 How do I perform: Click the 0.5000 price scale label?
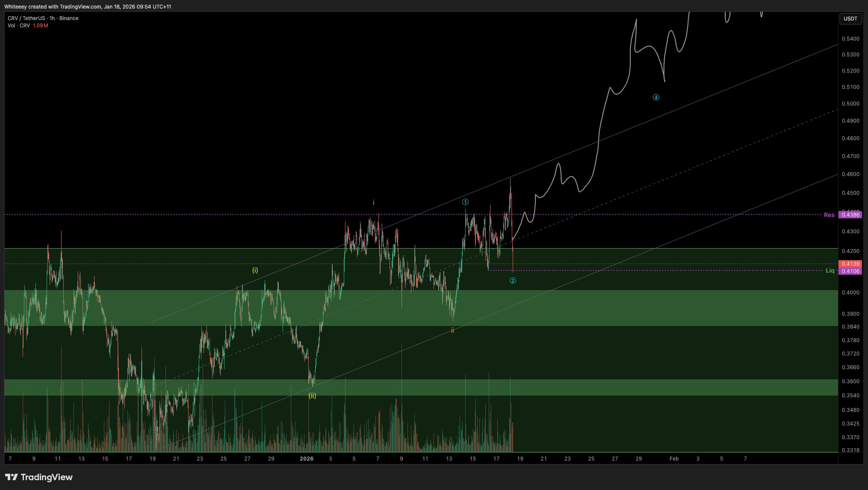(x=850, y=104)
